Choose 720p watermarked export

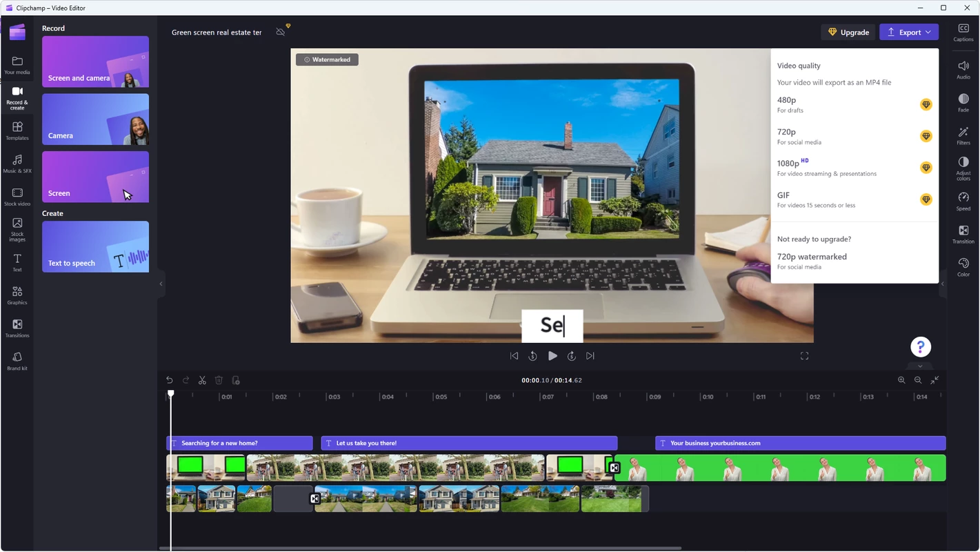point(812,260)
